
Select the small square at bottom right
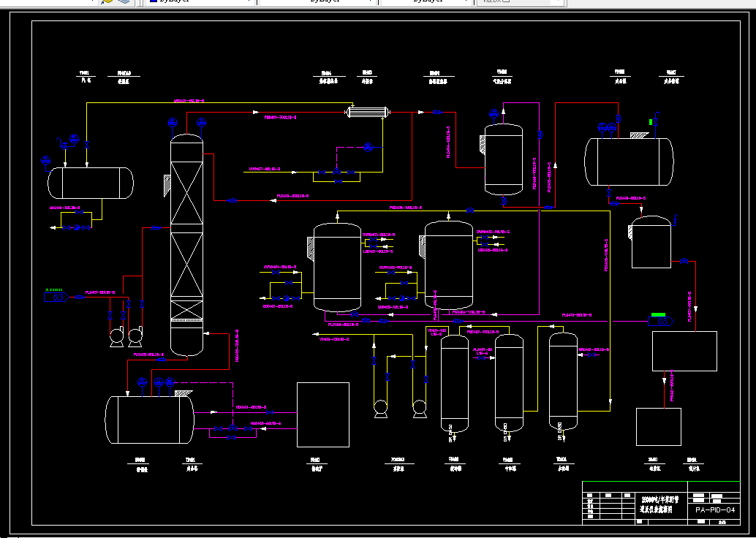659,427
